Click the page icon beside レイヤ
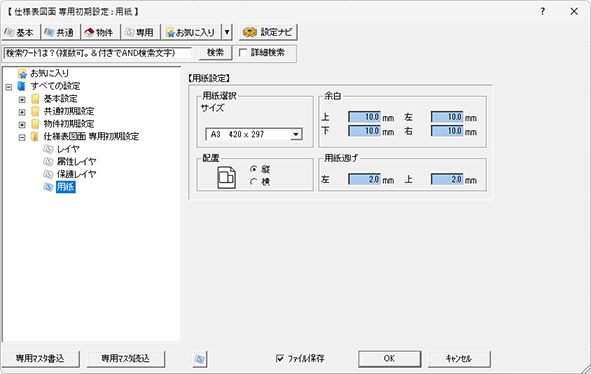 coord(48,149)
